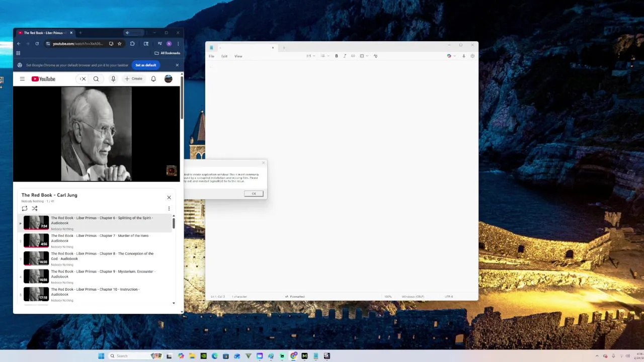Toggle playlist shuffle

(35, 208)
